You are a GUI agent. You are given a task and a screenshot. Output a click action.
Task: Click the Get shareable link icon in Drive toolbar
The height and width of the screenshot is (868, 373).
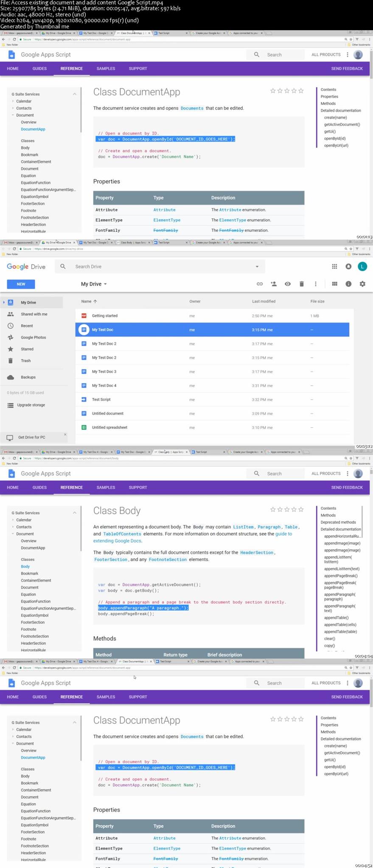click(x=260, y=284)
